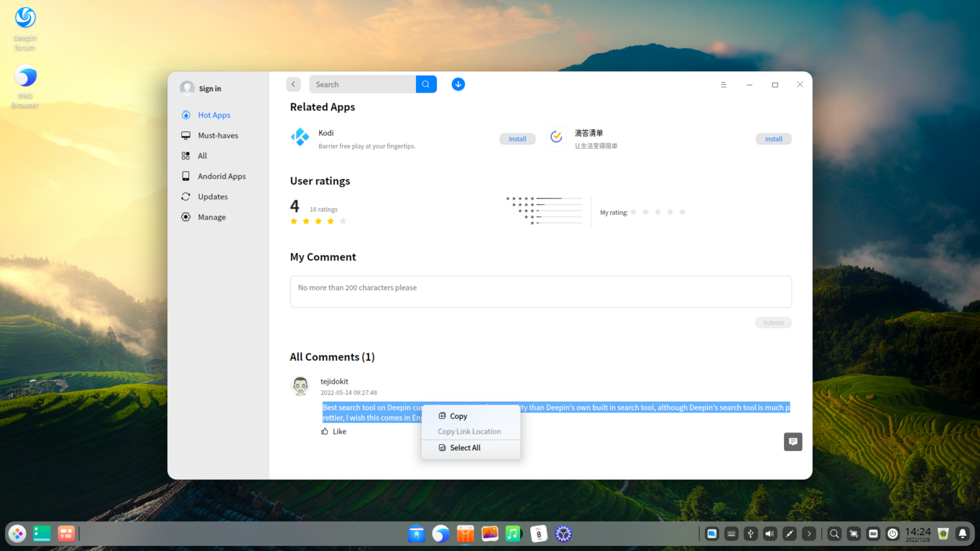Click the comment input field
This screenshot has height=551, width=980.
540,291
